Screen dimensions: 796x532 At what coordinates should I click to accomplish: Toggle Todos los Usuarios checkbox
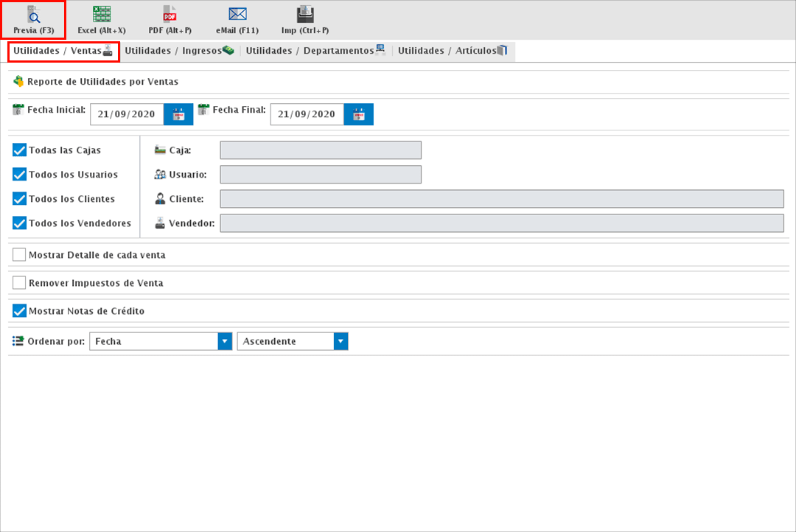tap(20, 175)
